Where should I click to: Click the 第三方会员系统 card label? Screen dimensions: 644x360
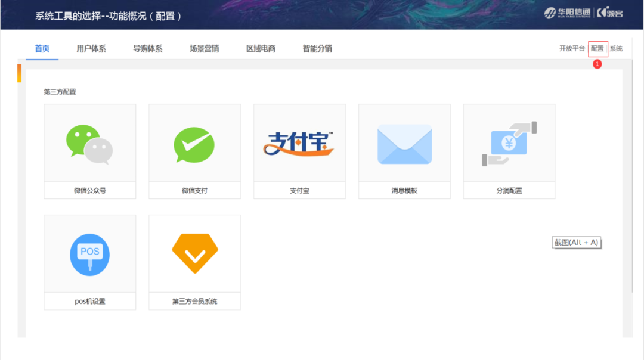click(194, 302)
